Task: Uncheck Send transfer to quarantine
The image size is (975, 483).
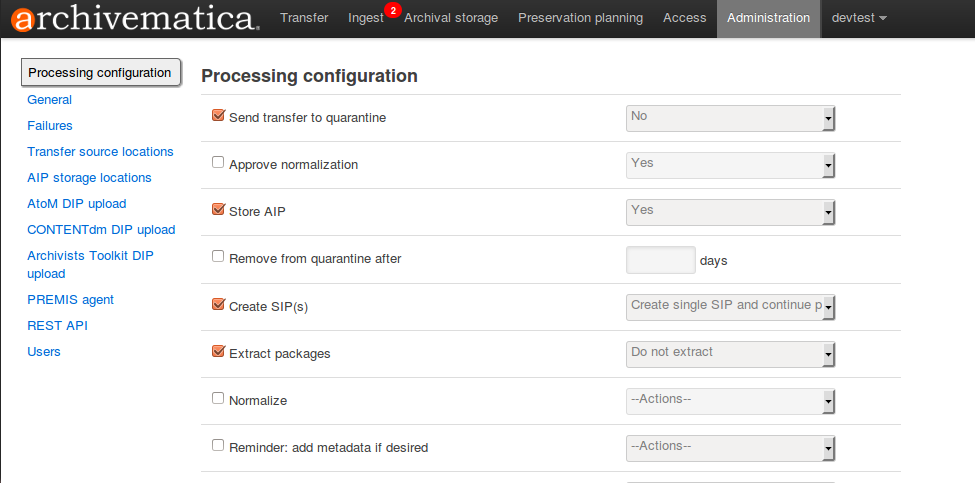Action: pyautogui.click(x=218, y=116)
